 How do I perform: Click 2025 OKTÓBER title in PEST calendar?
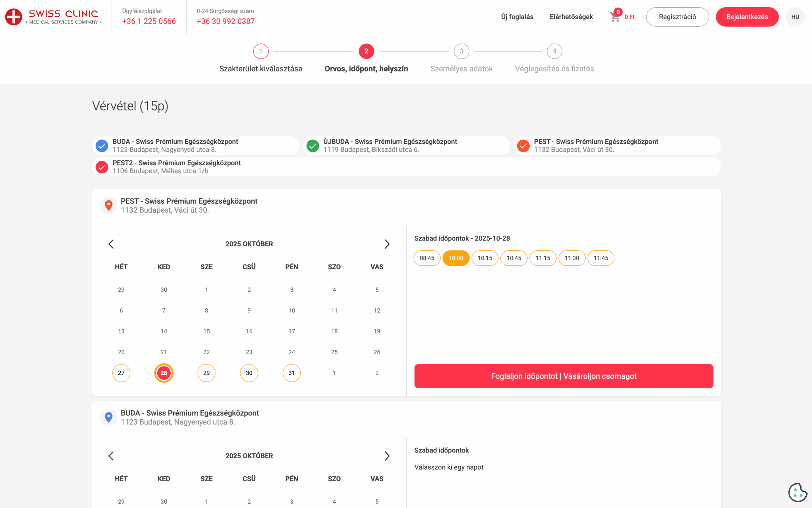tap(249, 244)
